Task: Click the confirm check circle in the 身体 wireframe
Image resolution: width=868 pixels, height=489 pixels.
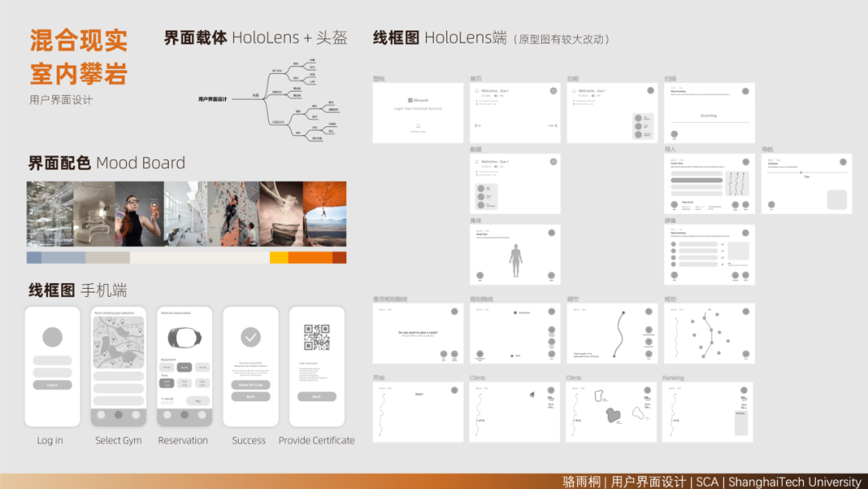Action: point(551,275)
